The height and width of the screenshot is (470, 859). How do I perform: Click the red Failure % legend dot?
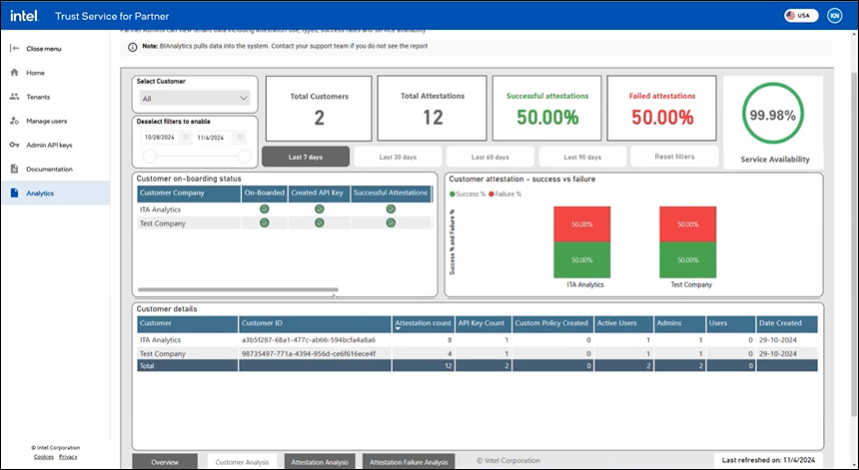[x=491, y=194]
